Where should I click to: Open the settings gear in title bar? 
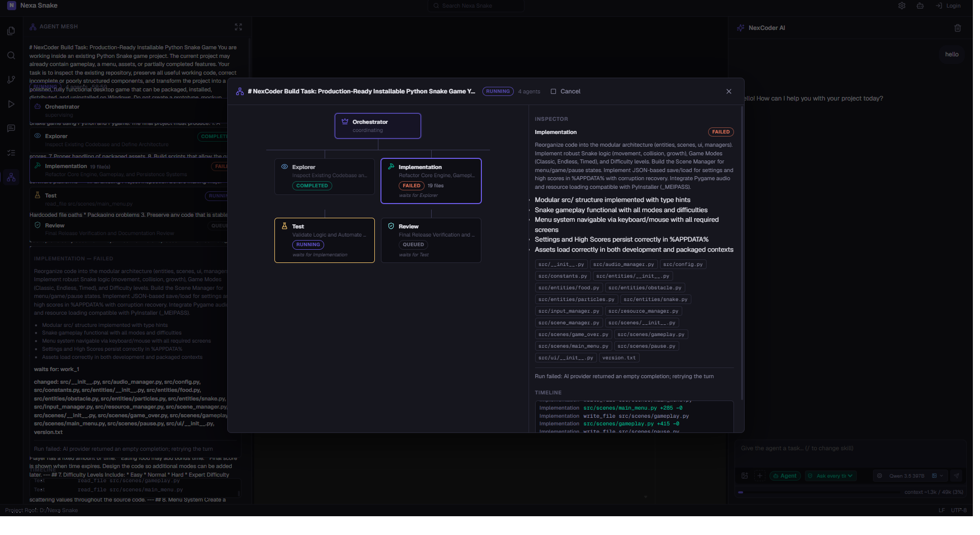pyautogui.click(x=902, y=6)
